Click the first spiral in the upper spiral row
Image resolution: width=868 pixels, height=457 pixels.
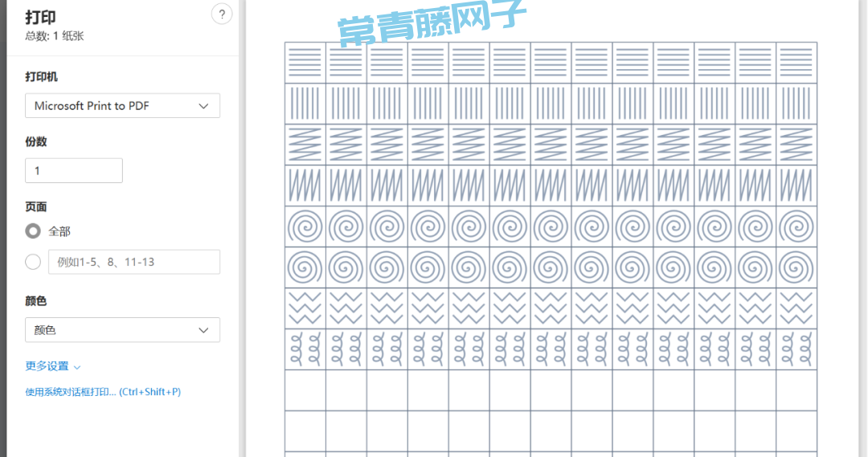305,226
